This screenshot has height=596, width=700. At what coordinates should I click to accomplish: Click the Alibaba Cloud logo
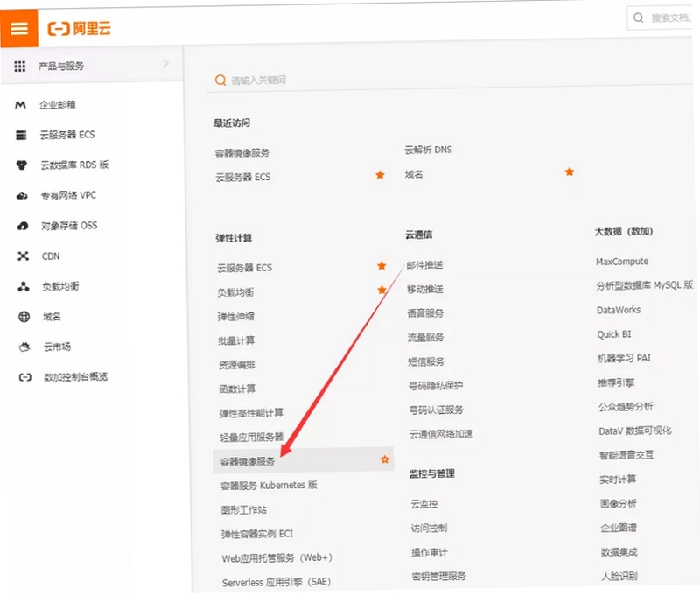[80, 29]
